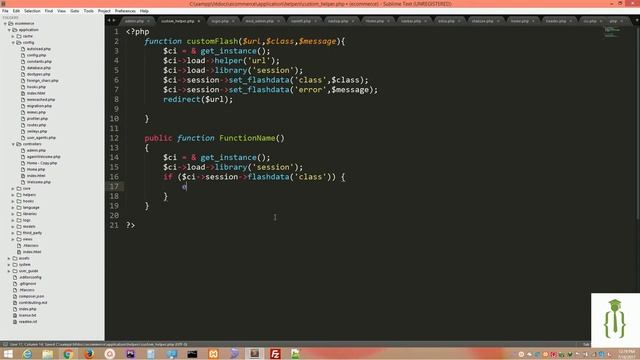Collapse the ecommerce root folder
The height and width of the screenshot is (360, 640).
(5, 23)
